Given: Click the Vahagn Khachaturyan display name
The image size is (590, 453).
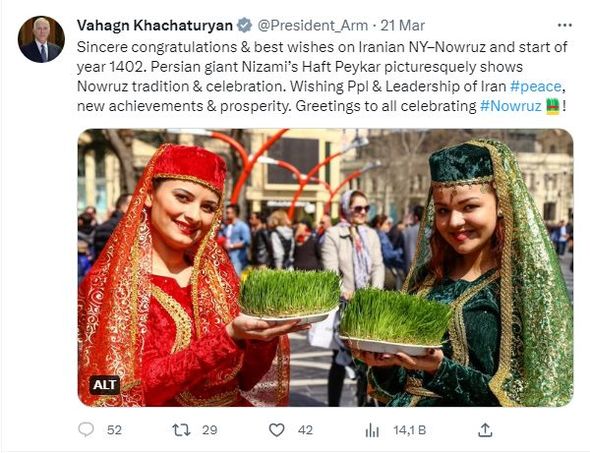Looking at the screenshot, I should (155, 25).
